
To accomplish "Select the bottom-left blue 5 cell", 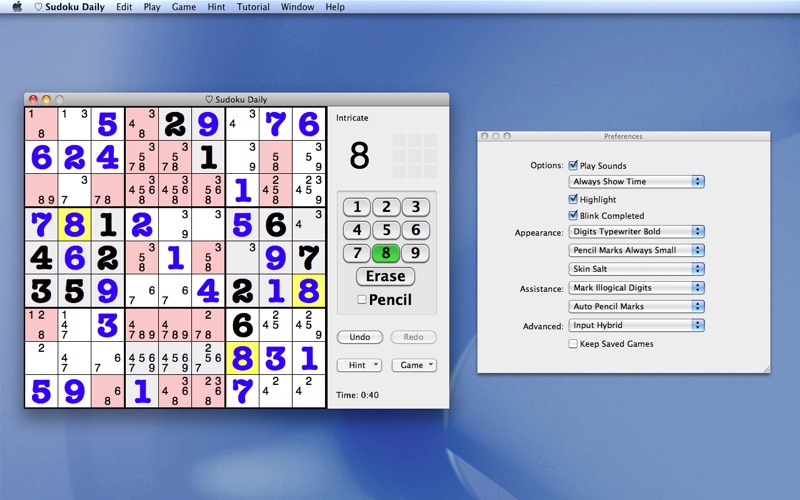I will tap(41, 391).
